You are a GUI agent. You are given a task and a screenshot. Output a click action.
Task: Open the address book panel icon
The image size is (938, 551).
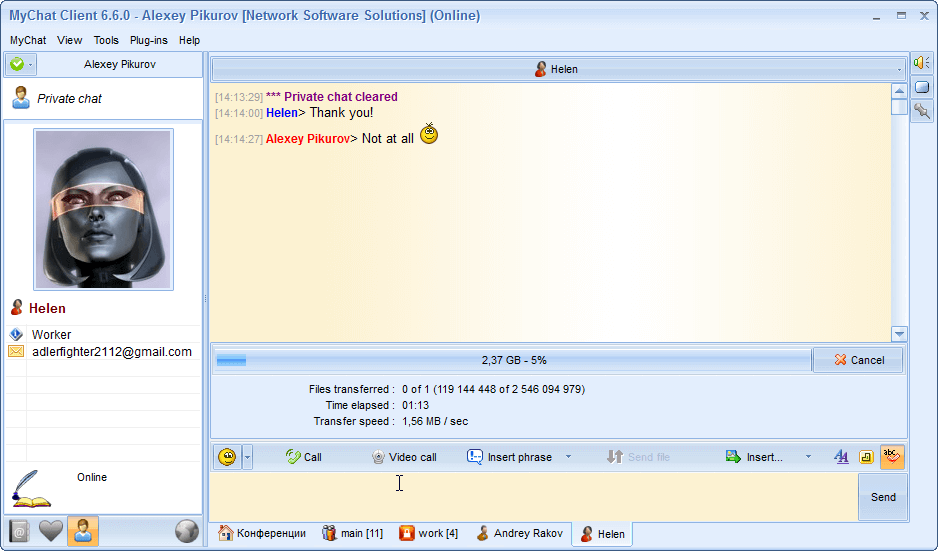coord(19,531)
